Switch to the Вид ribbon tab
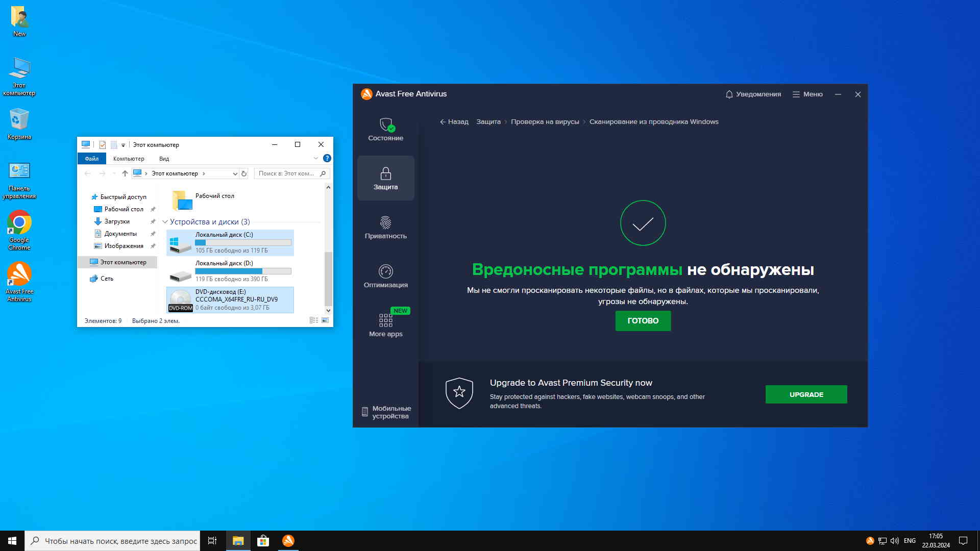This screenshot has height=551, width=980. point(164,159)
